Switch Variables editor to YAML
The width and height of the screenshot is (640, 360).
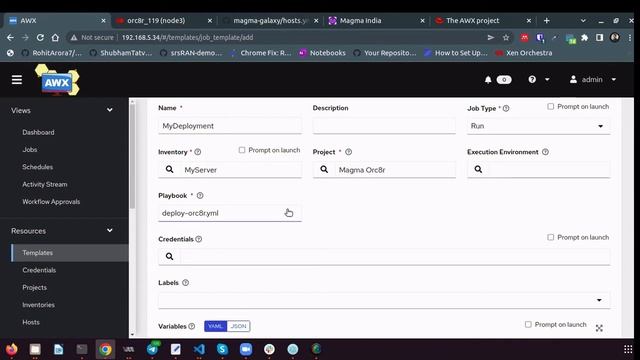click(x=215, y=326)
